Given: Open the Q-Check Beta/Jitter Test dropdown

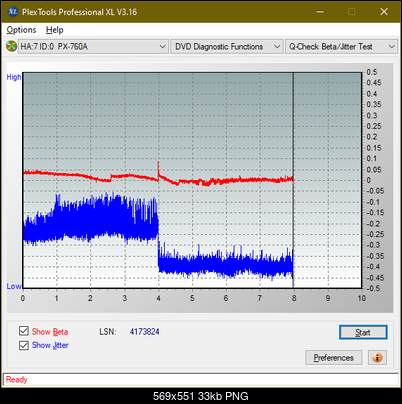Looking at the screenshot, I should [x=341, y=47].
